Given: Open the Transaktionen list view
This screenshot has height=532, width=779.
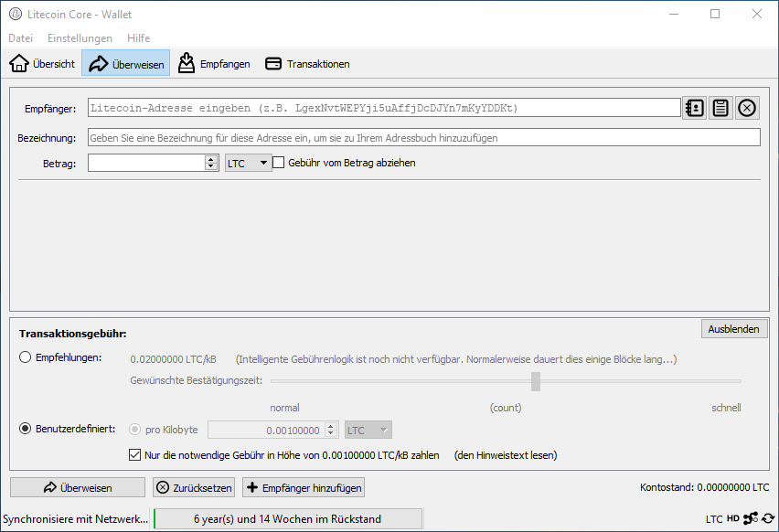Looking at the screenshot, I should point(307,64).
